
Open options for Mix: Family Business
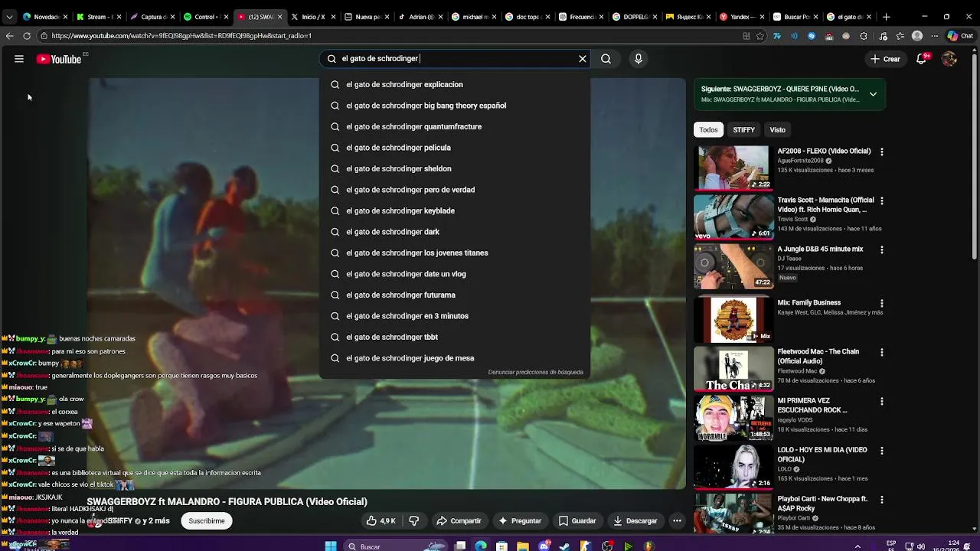pos(881,303)
